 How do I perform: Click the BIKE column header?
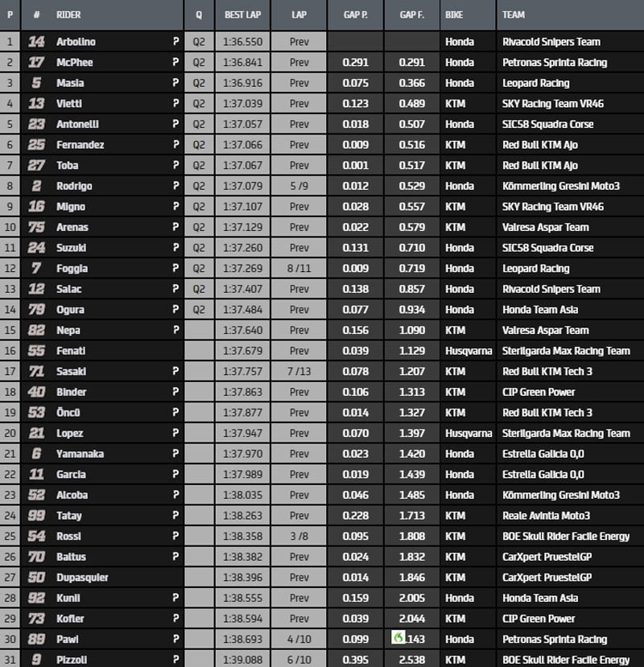point(456,14)
